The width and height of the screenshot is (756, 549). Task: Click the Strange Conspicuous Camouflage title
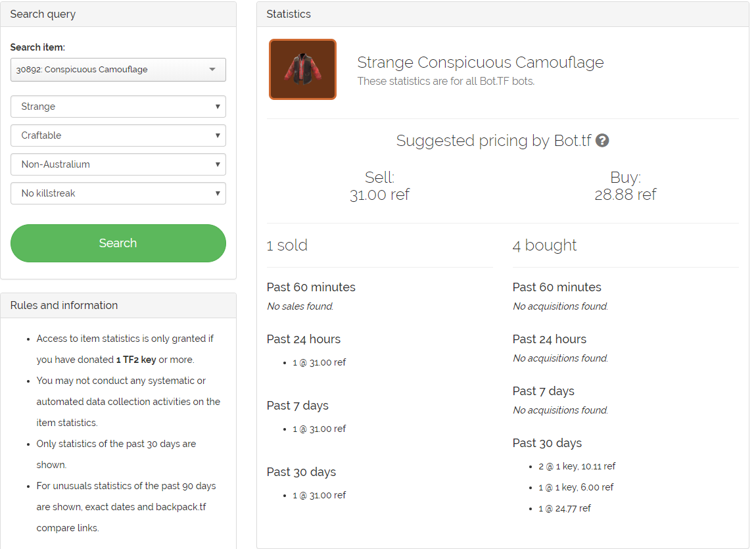480,62
